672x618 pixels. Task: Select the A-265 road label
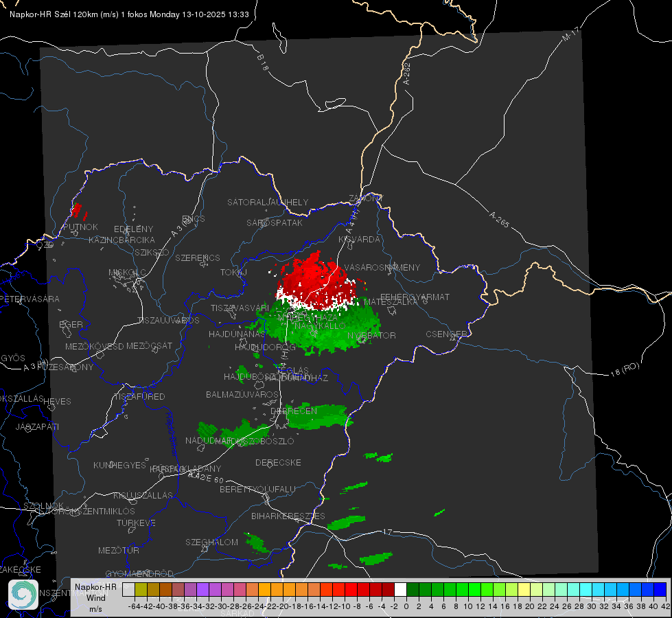(499, 219)
